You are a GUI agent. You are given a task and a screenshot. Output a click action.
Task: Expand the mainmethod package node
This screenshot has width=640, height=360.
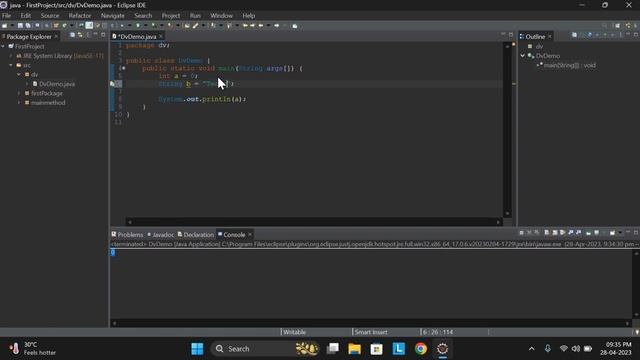pos(19,103)
